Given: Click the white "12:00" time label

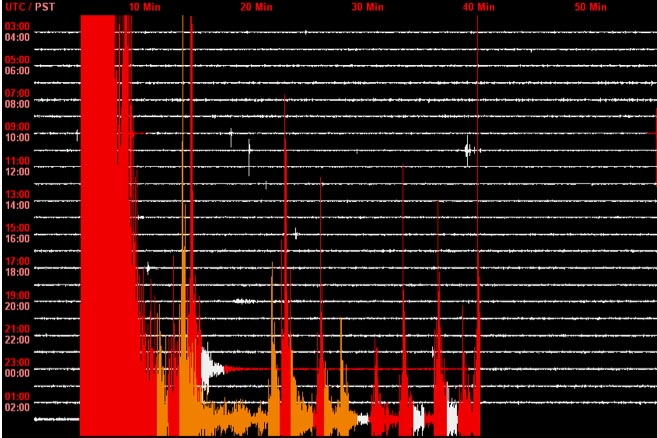Looking at the screenshot, I should coord(17,172).
